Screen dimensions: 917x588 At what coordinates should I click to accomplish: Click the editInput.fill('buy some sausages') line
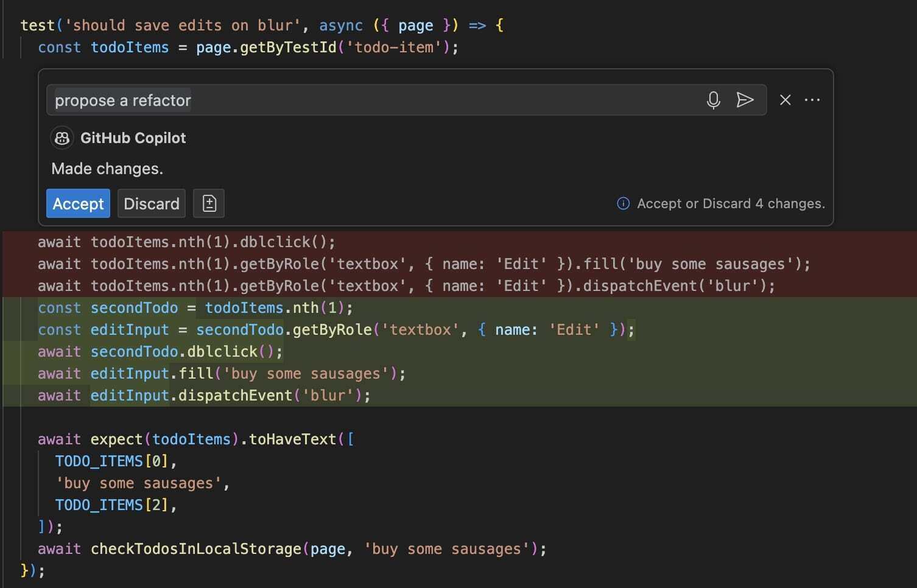[221, 373]
